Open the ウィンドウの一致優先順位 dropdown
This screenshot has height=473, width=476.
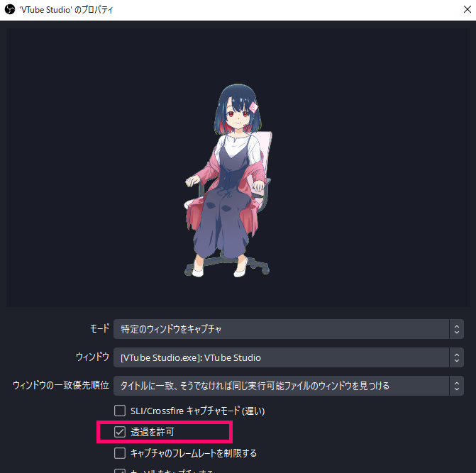pyautogui.click(x=289, y=386)
